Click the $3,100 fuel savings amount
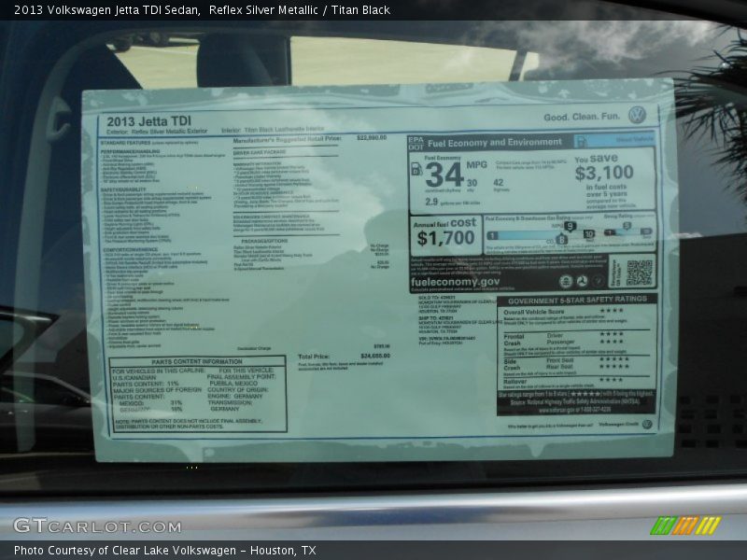 click(x=604, y=173)
